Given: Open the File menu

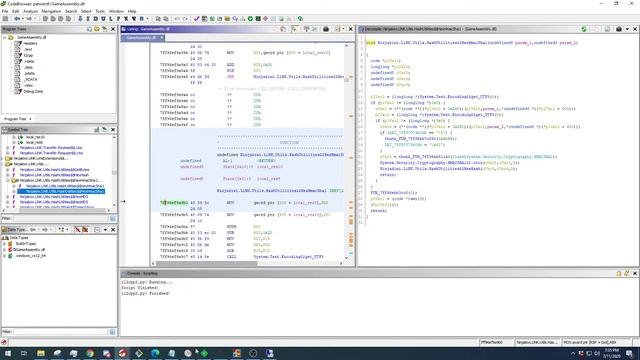Looking at the screenshot, I should tap(5, 11).
